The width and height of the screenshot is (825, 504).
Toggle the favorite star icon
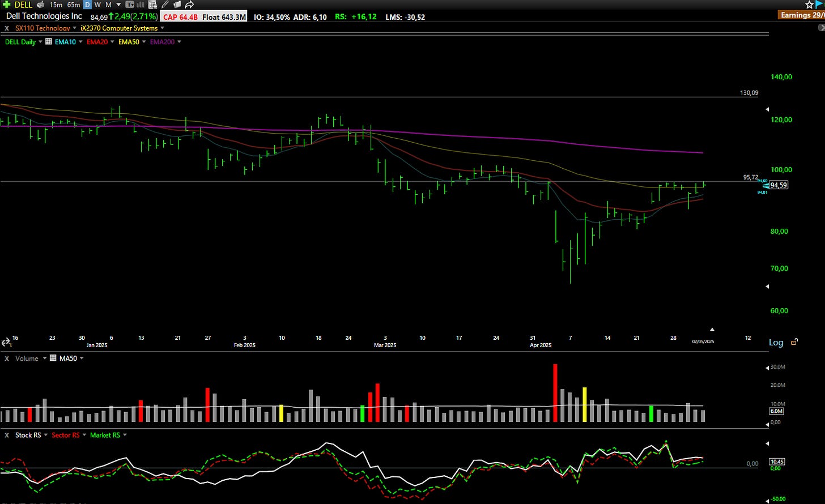[810, 5]
